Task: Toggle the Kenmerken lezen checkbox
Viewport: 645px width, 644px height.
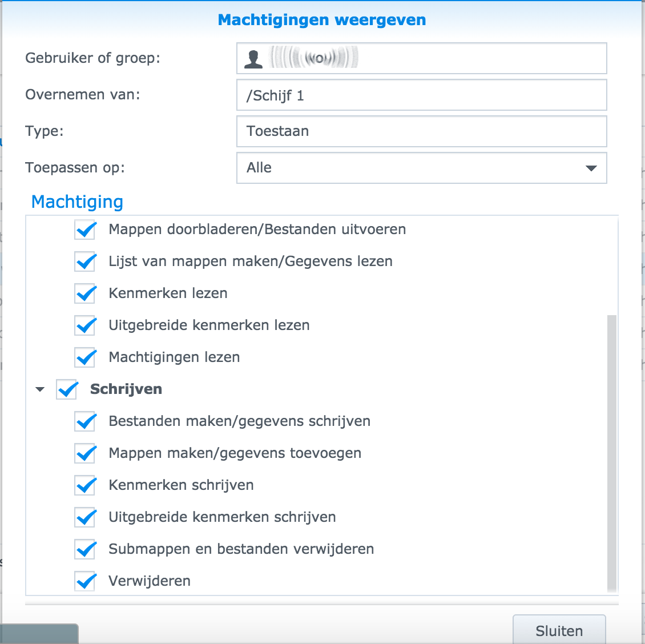Action: pyautogui.click(x=85, y=293)
